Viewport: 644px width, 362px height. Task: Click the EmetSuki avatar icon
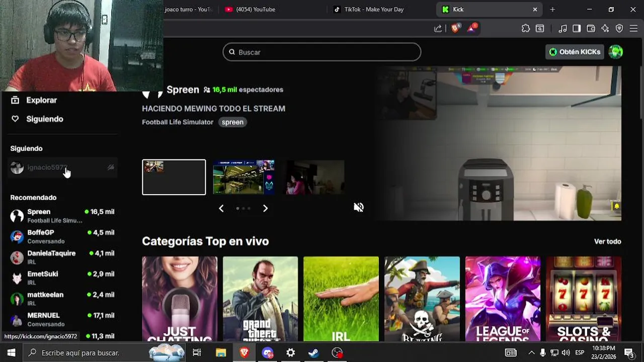[x=17, y=278]
